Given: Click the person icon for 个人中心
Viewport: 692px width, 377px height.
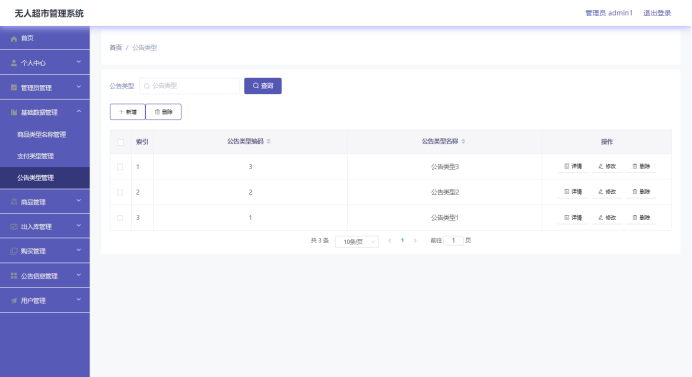Looking at the screenshot, I should pyautogui.click(x=14, y=63).
